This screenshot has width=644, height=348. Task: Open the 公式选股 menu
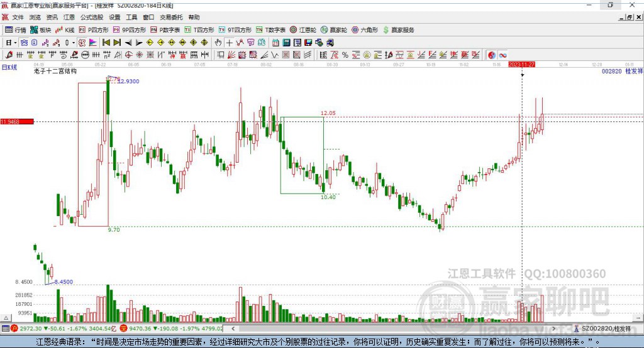pos(92,17)
